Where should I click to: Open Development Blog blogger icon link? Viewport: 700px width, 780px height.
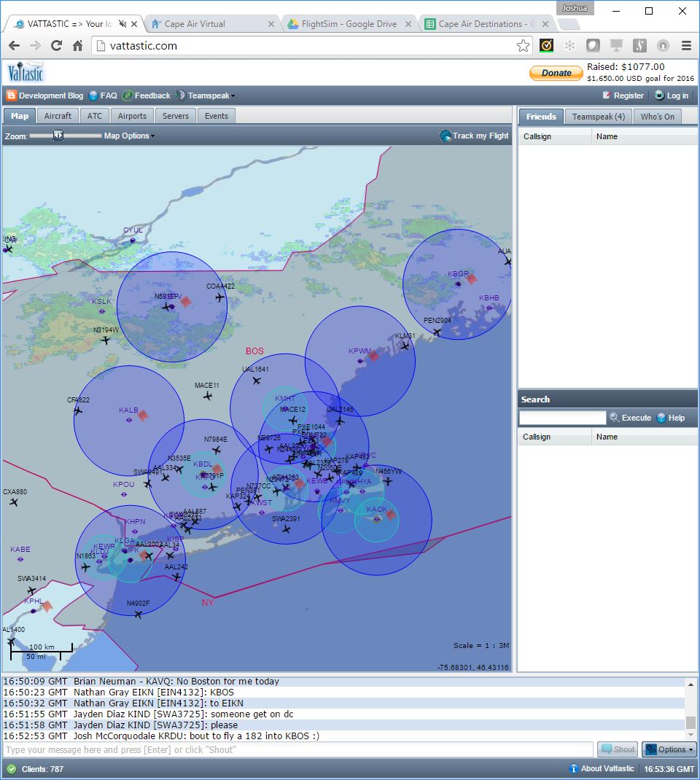pos(11,95)
